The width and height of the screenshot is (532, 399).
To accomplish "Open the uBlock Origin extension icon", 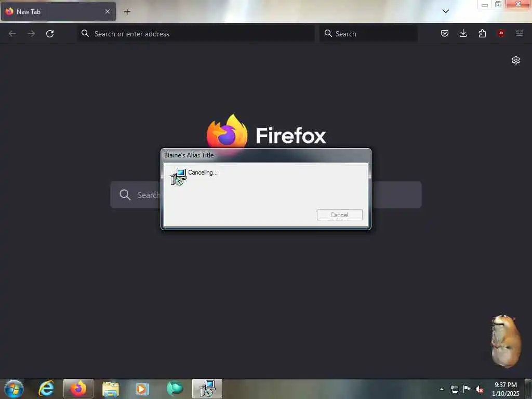I will point(501,33).
